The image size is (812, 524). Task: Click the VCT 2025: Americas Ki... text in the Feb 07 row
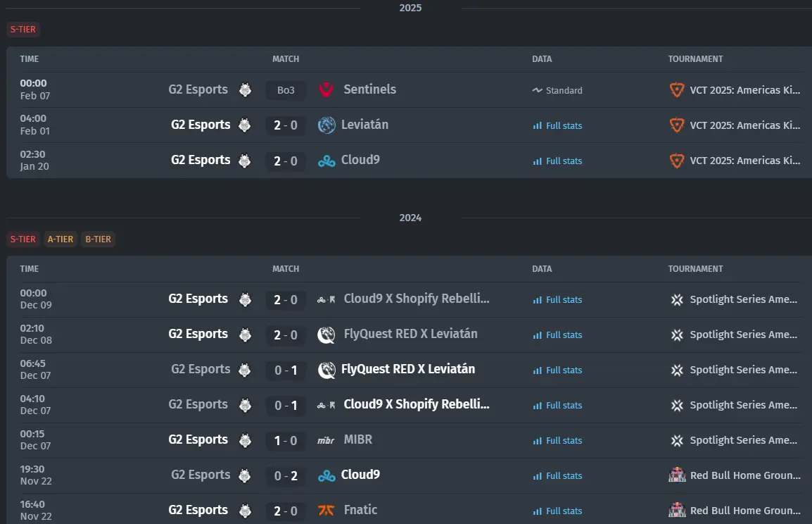pyautogui.click(x=744, y=90)
